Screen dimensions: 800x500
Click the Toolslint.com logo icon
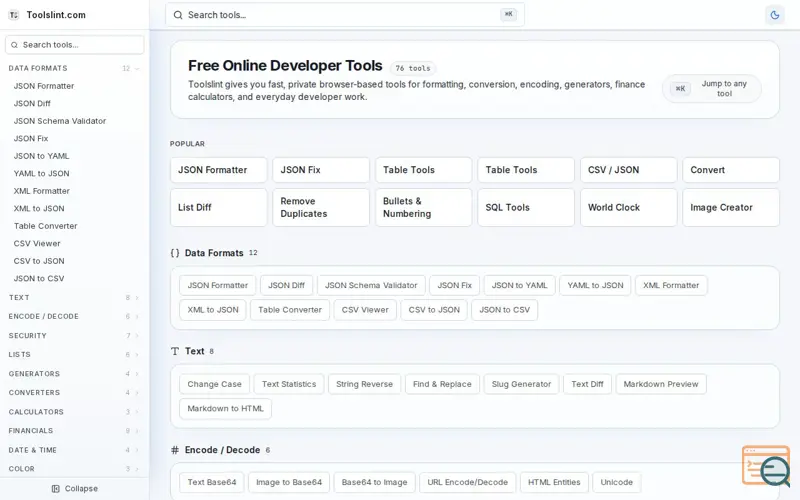click(14, 15)
